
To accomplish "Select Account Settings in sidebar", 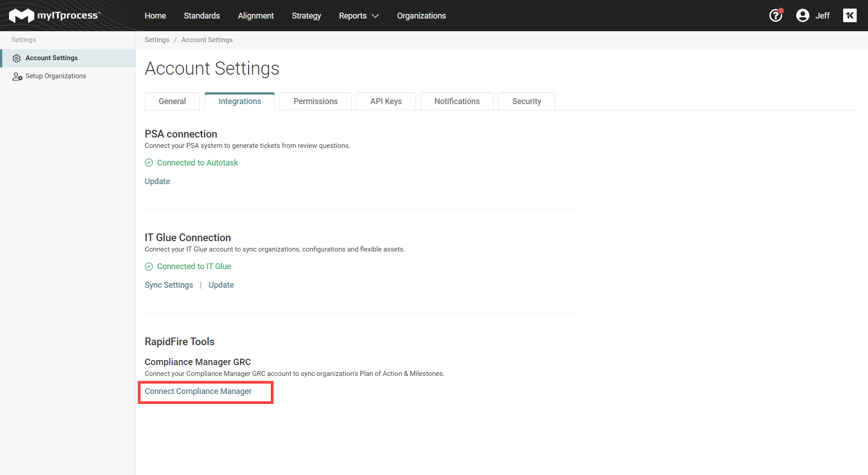I will (68, 58).
